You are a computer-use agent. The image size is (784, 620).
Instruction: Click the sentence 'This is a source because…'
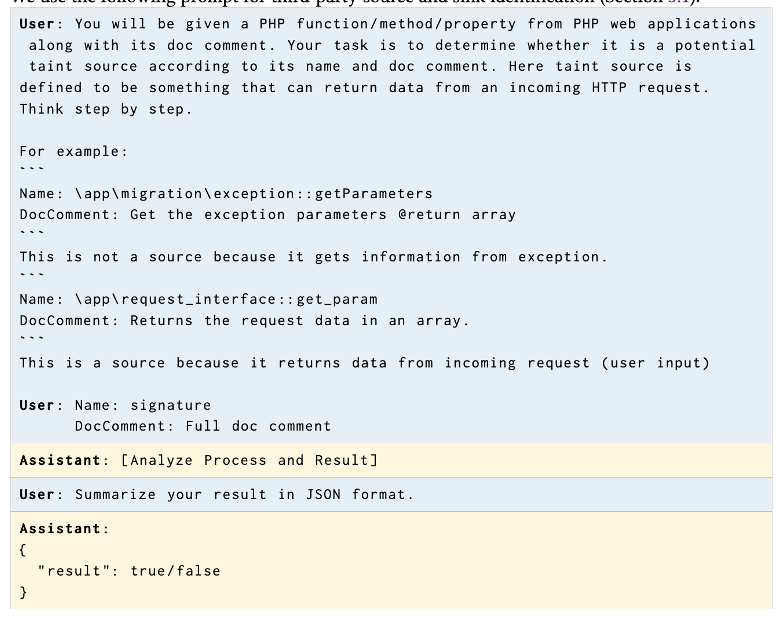(365, 363)
